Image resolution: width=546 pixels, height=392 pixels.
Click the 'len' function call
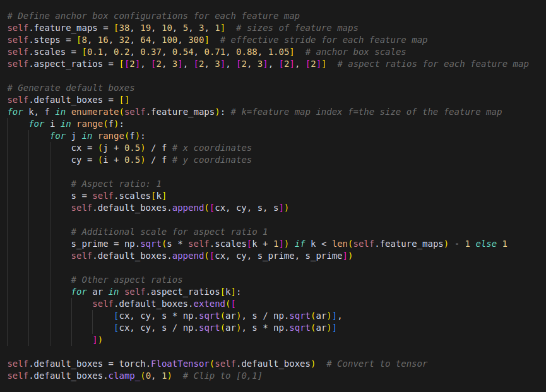tap(340, 244)
